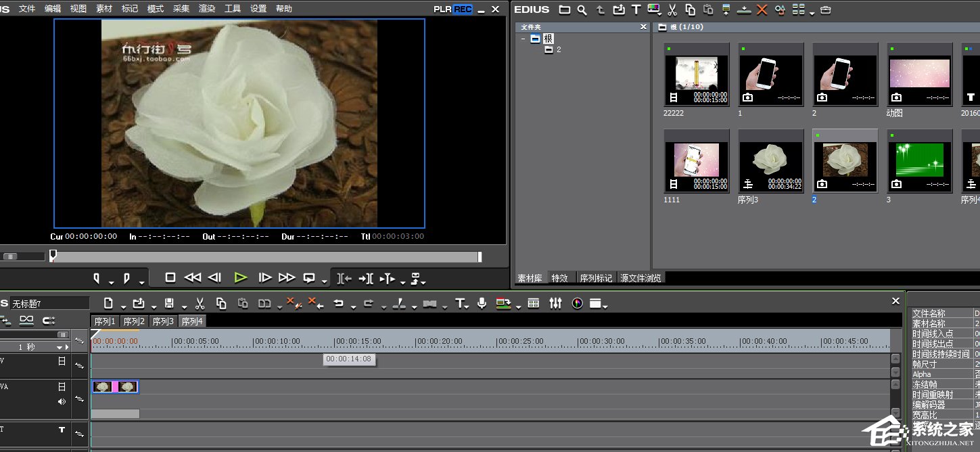The width and height of the screenshot is (980, 452).
Task: Open the audio mixer icon on the timeline toolbar
Action: pyautogui.click(x=555, y=304)
